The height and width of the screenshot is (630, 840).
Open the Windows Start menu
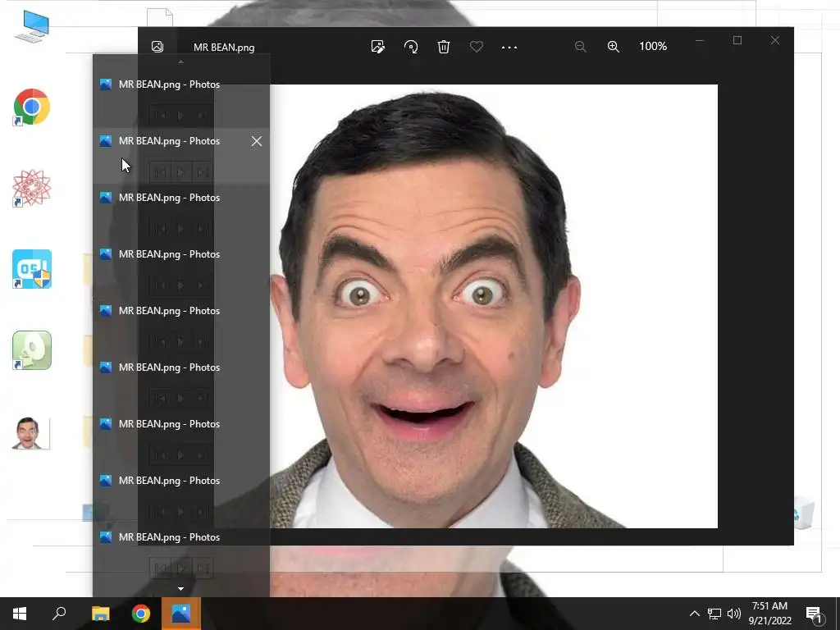point(20,614)
